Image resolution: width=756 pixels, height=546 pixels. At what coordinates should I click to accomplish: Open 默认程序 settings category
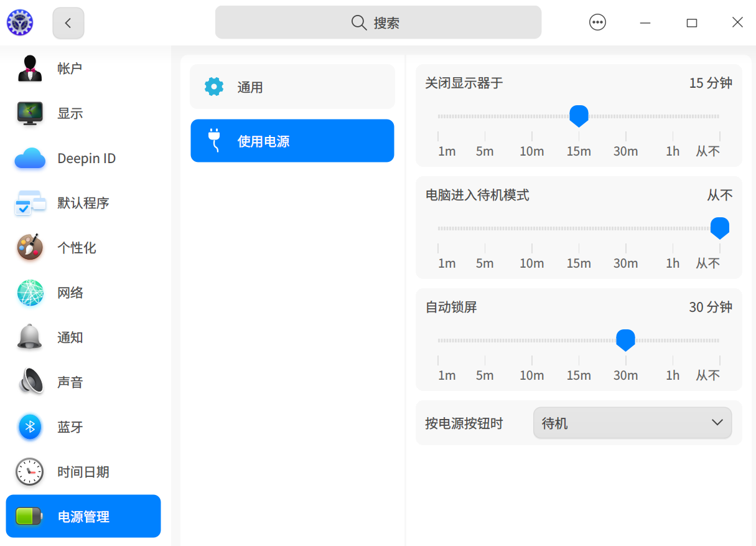(83, 203)
